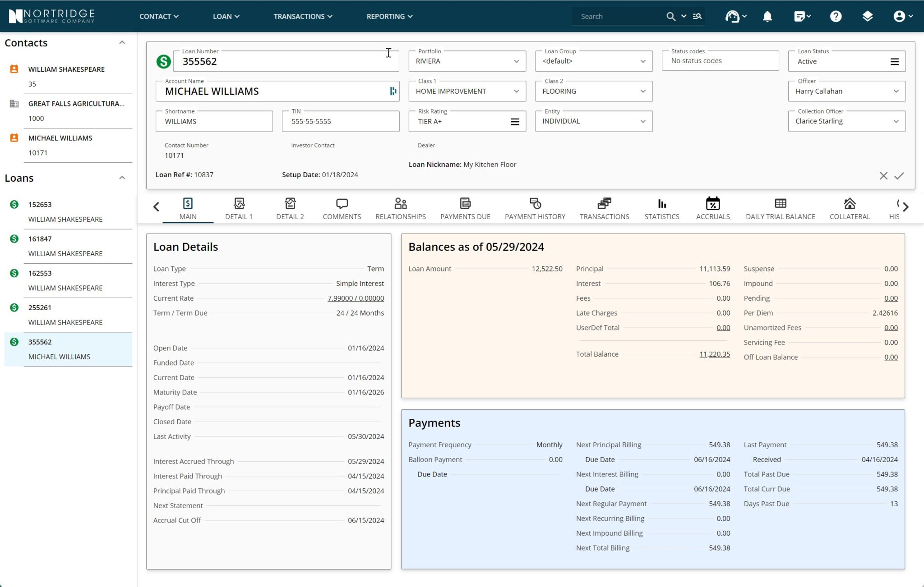The height and width of the screenshot is (587, 924).
Task: Discard loan edits via the X icon
Action: click(x=883, y=176)
